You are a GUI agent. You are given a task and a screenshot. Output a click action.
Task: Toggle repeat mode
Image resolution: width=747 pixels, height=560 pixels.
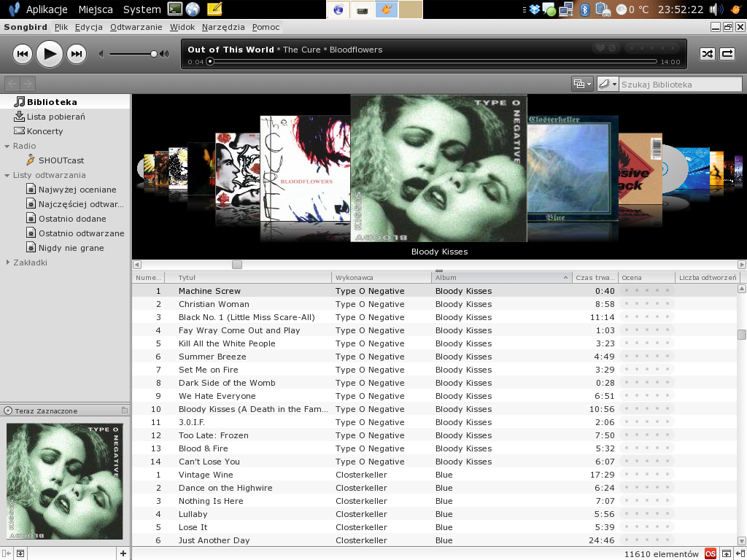(x=727, y=54)
